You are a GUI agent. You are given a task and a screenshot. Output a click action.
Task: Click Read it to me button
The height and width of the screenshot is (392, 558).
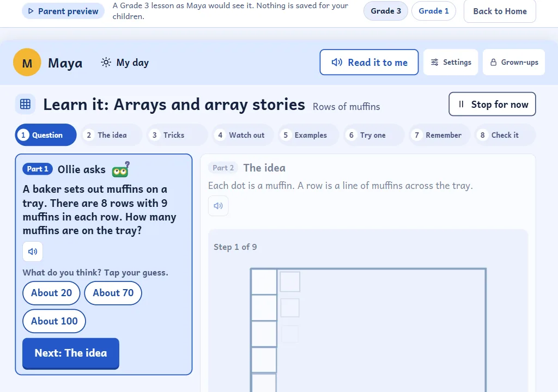(369, 62)
